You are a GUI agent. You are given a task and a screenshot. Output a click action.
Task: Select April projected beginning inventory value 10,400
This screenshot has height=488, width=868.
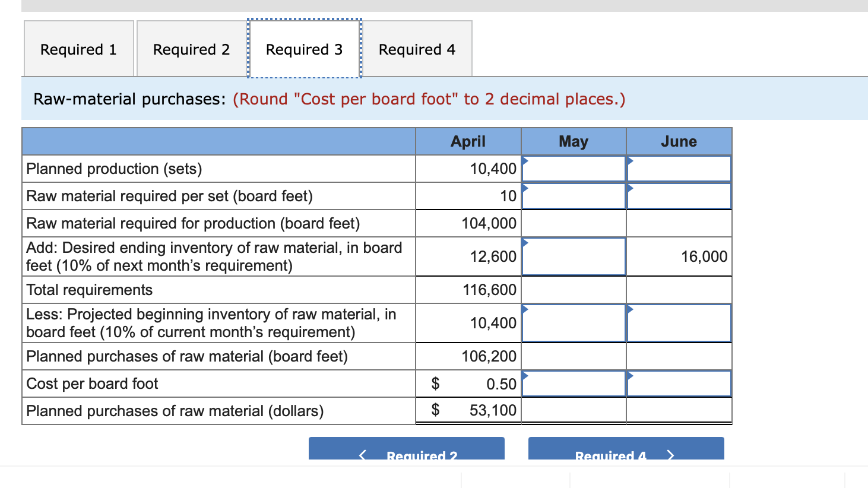tap(493, 323)
